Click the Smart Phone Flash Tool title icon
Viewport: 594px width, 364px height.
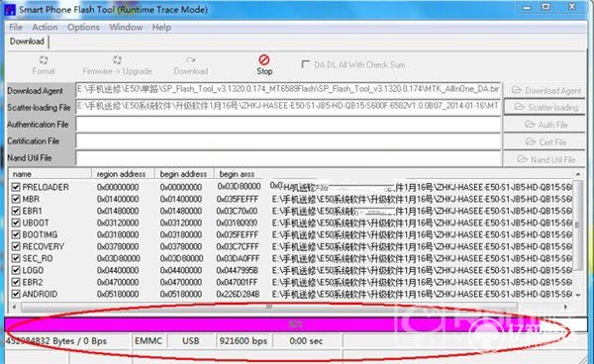pos(10,10)
